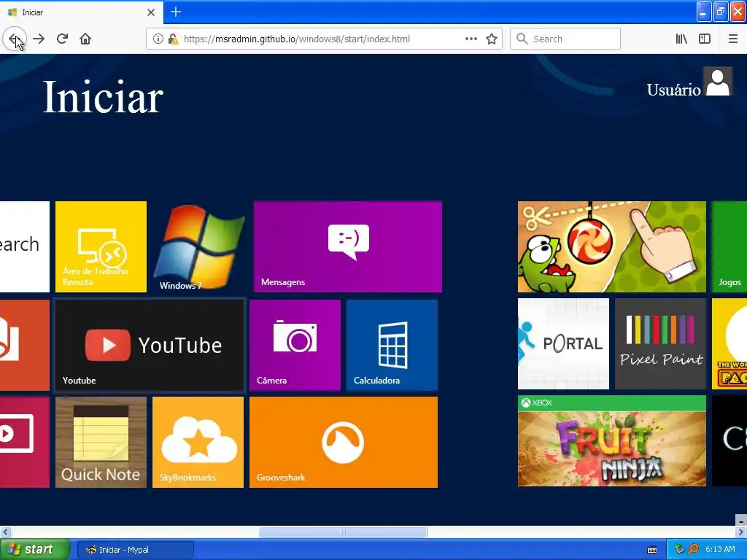Click into the browser Search box
The height and width of the screenshot is (560, 747).
tap(565, 39)
